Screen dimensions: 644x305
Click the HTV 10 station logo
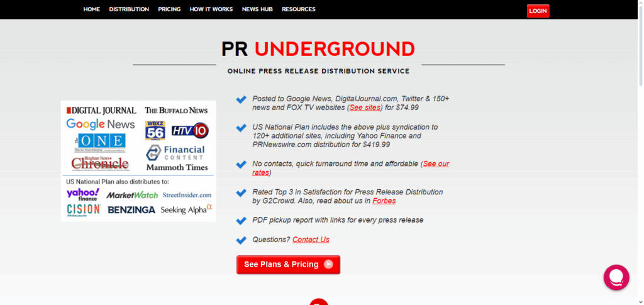(x=190, y=131)
